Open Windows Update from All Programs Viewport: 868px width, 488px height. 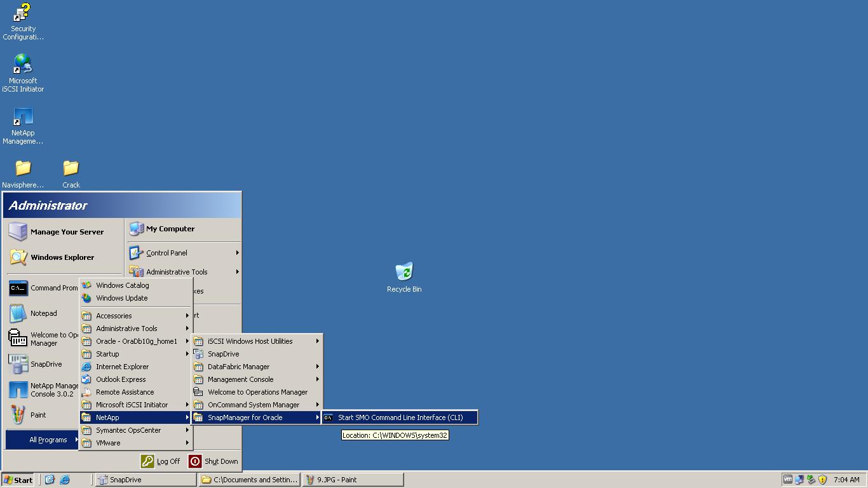click(x=120, y=298)
